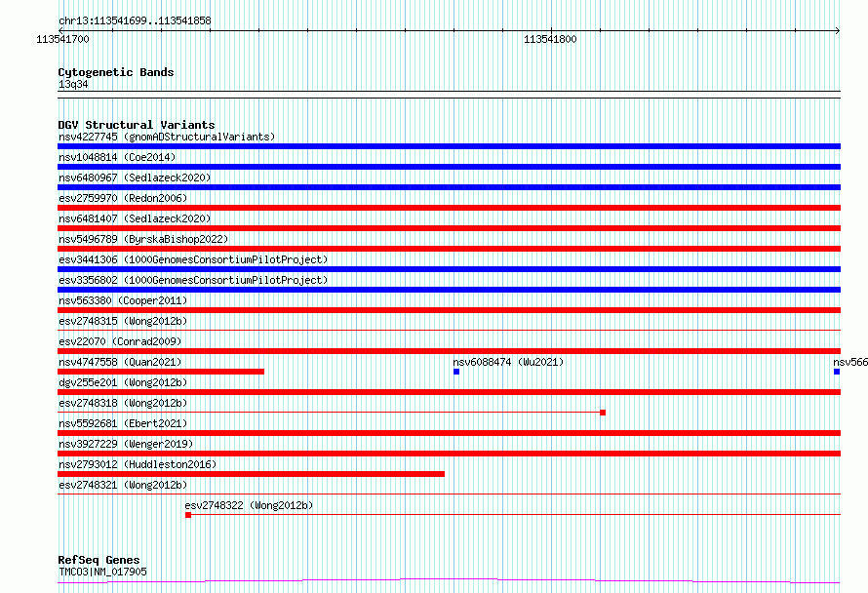Click the red start square of esv2748322
The image size is (868, 593).
pos(188,515)
